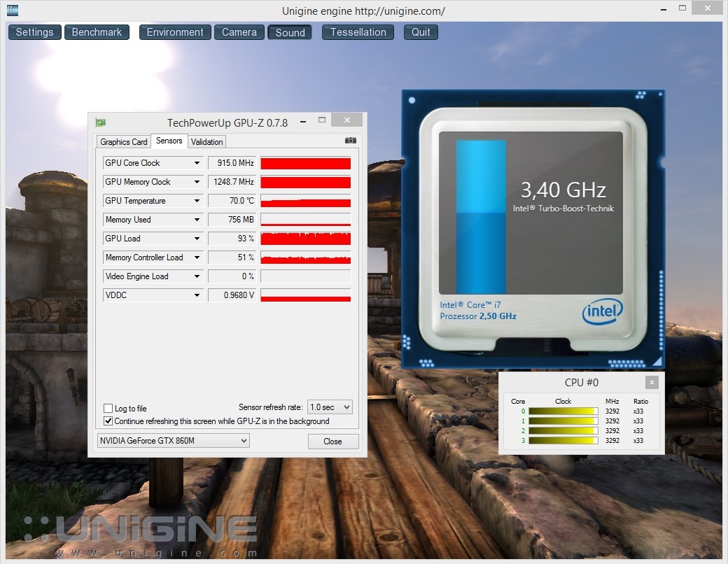Click the Prozessor 2,50 GHz label
Image resolution: width=728 pixels, height=564 pixels.
478,316
